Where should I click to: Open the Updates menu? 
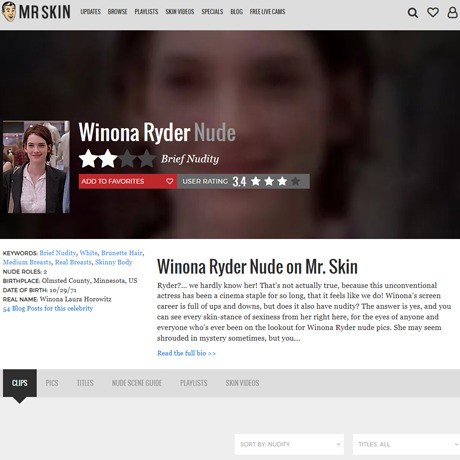point(90,12)
